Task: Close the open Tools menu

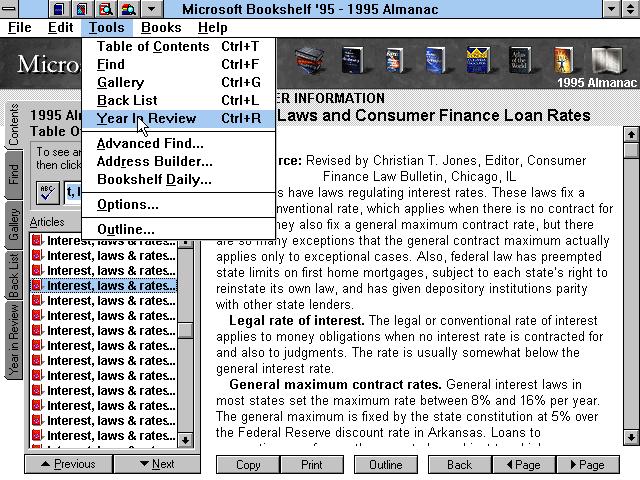Action: (x=107, y=27)
